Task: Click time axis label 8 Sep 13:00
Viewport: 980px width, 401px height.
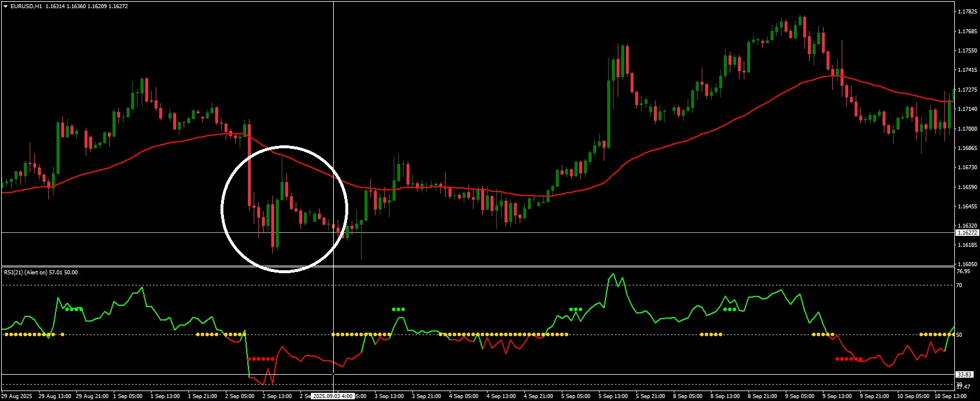Action: pos(726,396)
